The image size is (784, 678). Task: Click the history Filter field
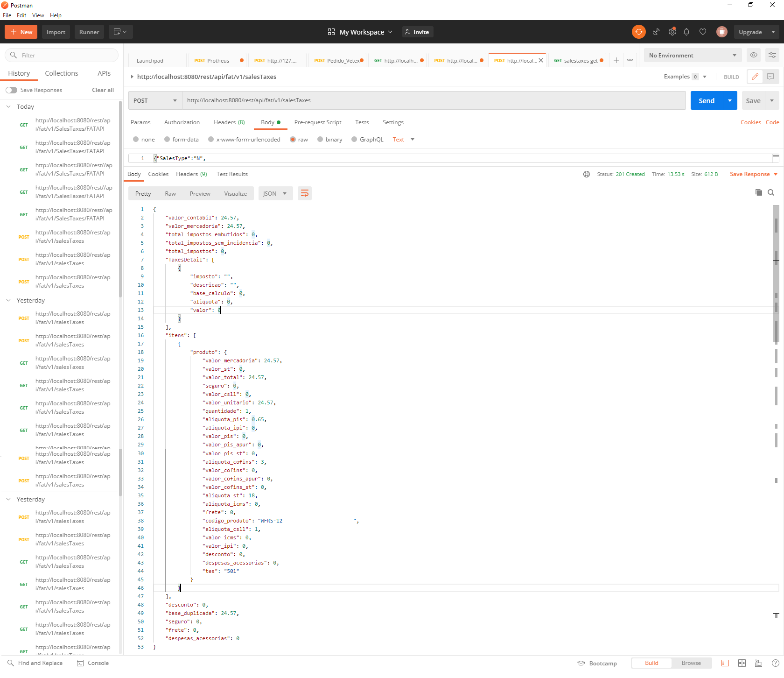62,55
